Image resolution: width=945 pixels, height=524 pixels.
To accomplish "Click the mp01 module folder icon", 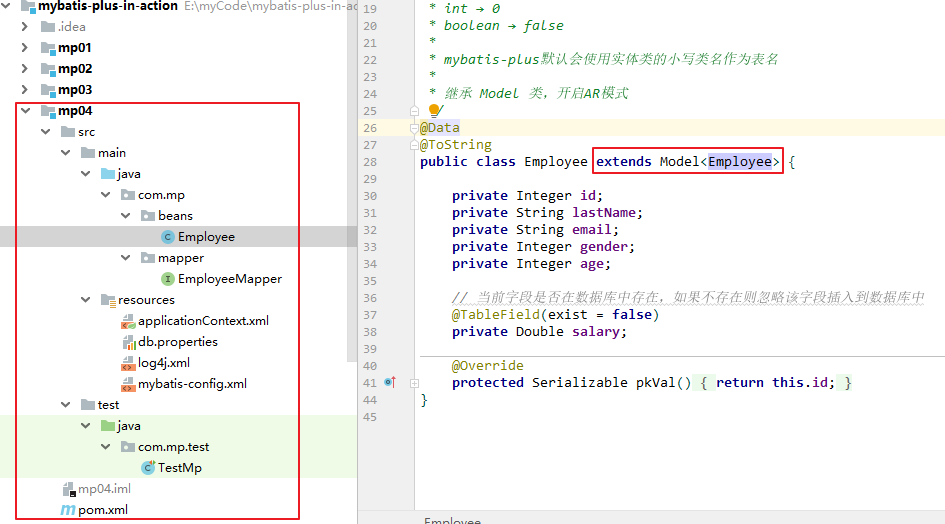I will pos(48,48).
